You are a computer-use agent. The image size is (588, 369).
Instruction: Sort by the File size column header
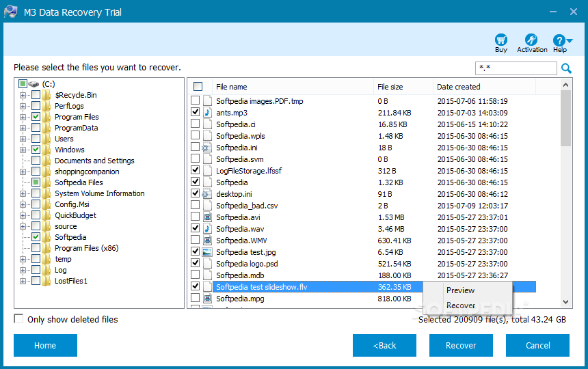[x=403, y=87]
